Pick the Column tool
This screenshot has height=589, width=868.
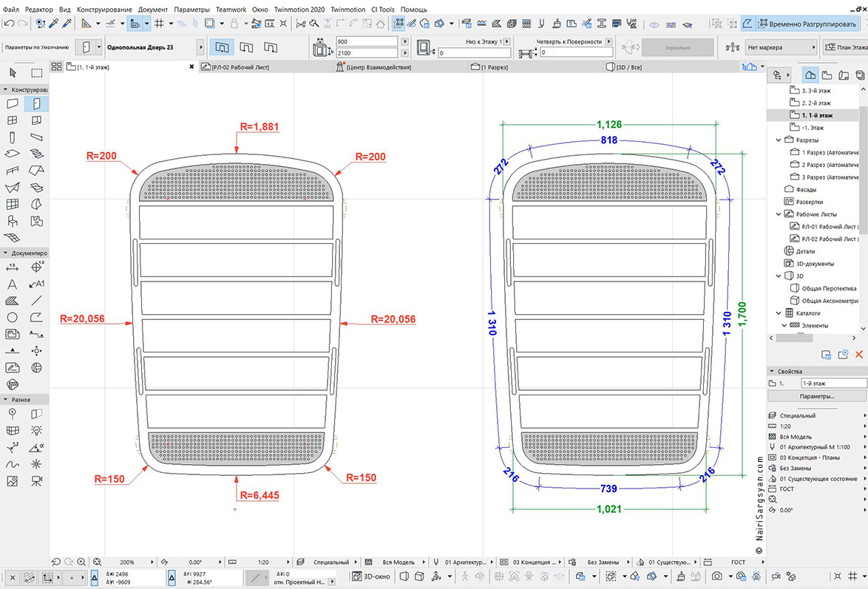point(12,137)
